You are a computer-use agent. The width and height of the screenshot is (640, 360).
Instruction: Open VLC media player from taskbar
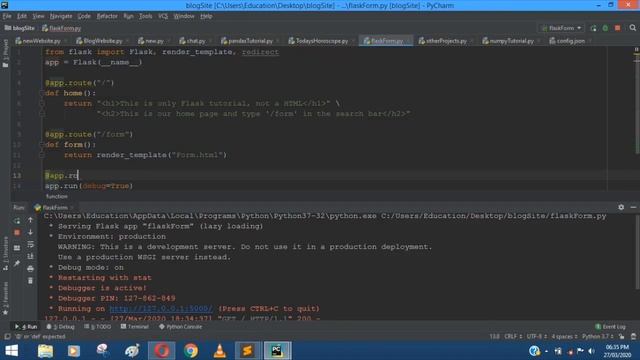pos(220,351)
